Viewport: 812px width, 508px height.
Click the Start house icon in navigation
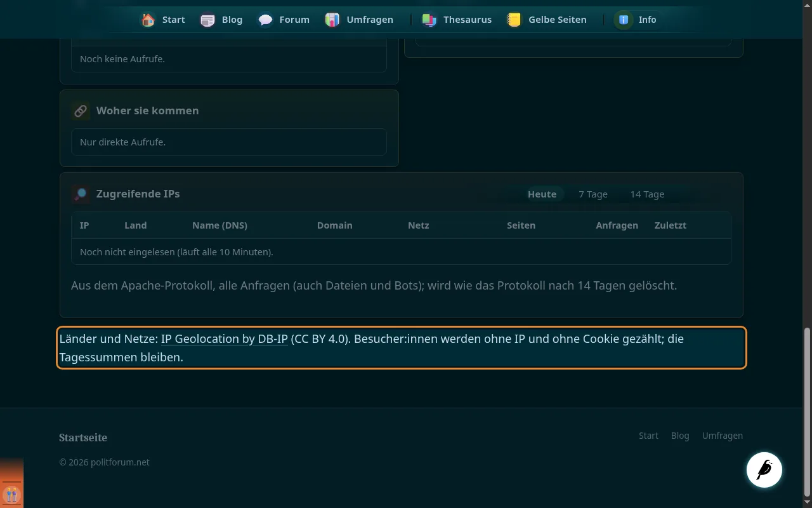[x=148, y=20]
